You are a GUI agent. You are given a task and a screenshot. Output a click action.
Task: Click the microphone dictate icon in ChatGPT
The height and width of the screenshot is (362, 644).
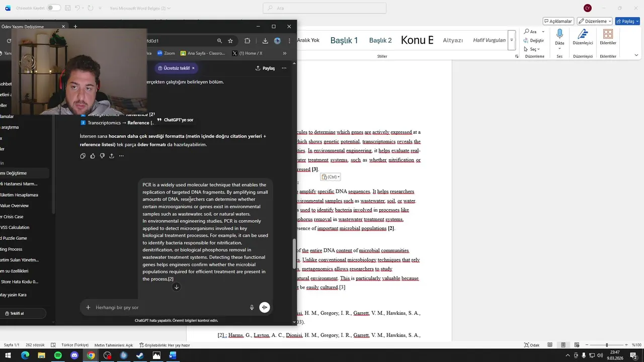(252, 307)
